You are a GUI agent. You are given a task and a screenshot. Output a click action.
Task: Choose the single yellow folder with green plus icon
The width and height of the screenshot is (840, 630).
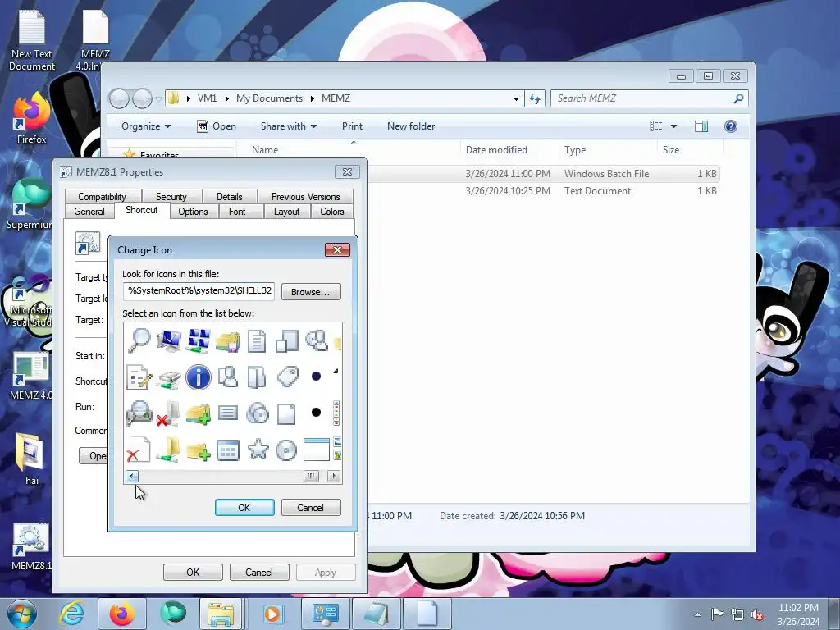199,451
